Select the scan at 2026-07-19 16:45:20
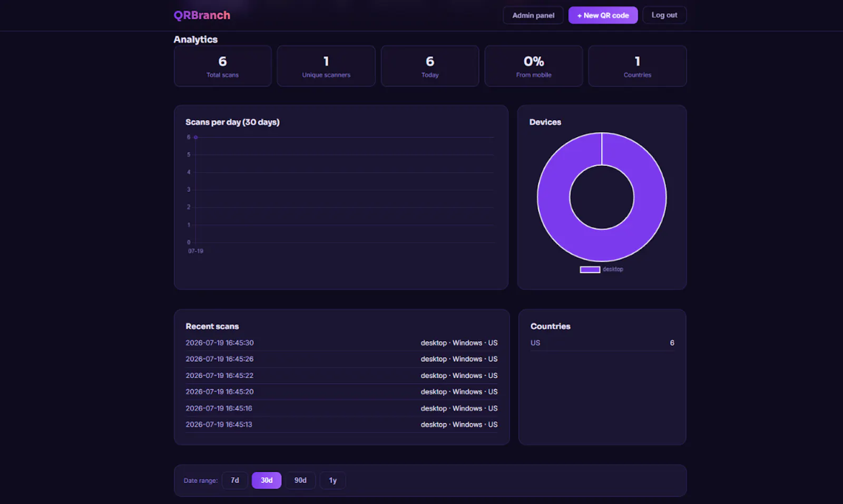The width and height of the screenshot is (843, 504). point(341,392)
